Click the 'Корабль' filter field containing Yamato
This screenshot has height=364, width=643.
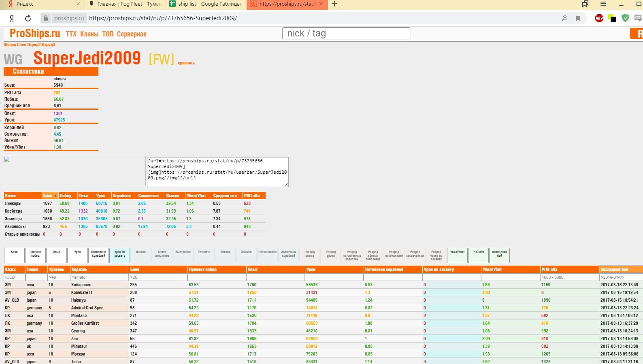pos(99,277)
